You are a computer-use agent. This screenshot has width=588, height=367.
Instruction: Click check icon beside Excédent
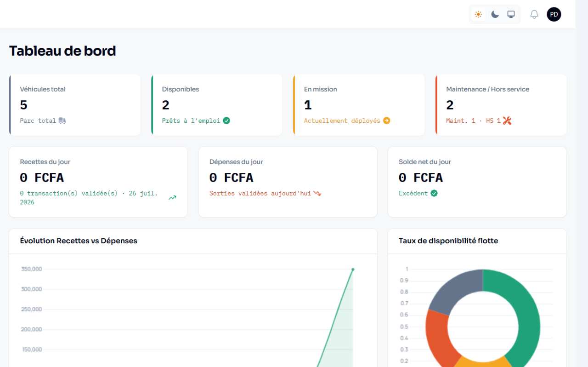(434, 193)
